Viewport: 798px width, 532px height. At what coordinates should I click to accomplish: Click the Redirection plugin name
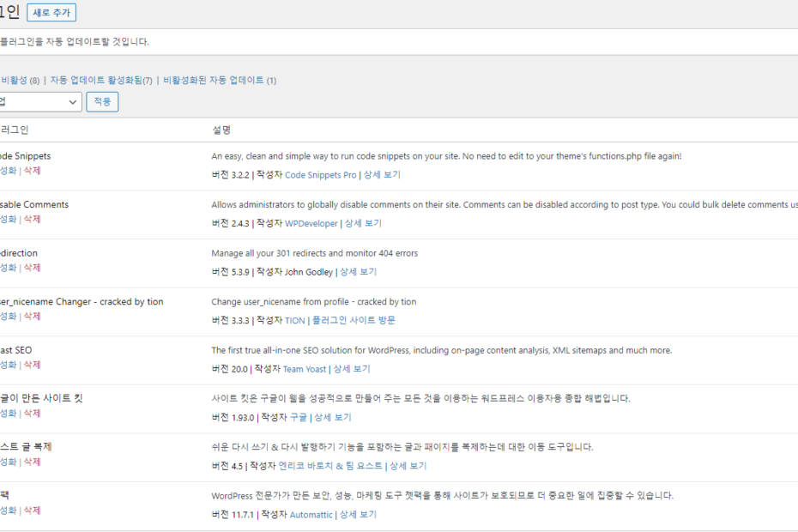[x=19, y=253]
